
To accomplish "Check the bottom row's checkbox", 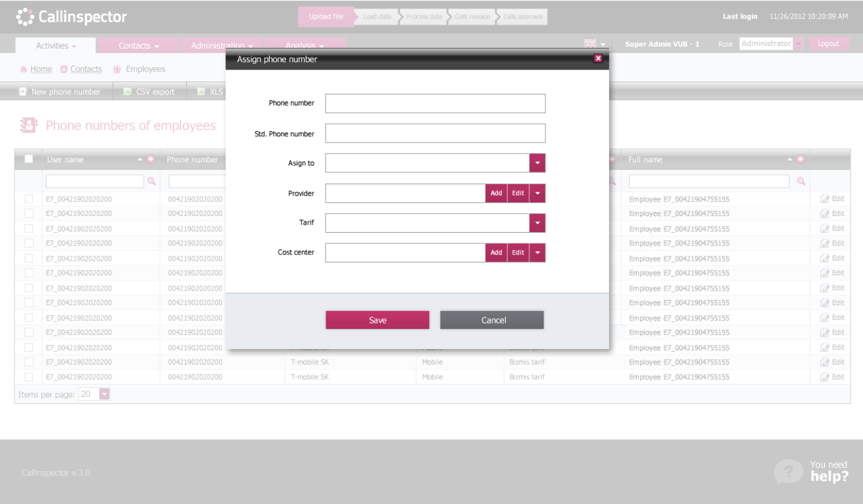I will [x=29, y=376].
